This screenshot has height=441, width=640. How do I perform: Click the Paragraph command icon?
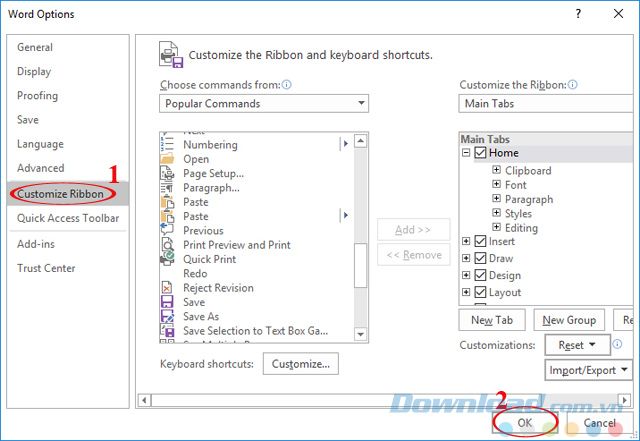(167, 188)
